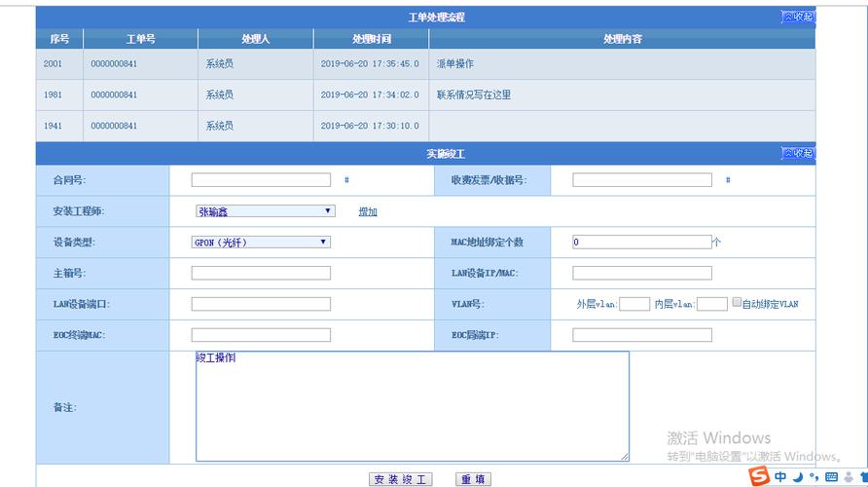The image size is (868, 487).
Task: Click the 重填 reset button
Action: pyautogui.click(x=473, y=479)
